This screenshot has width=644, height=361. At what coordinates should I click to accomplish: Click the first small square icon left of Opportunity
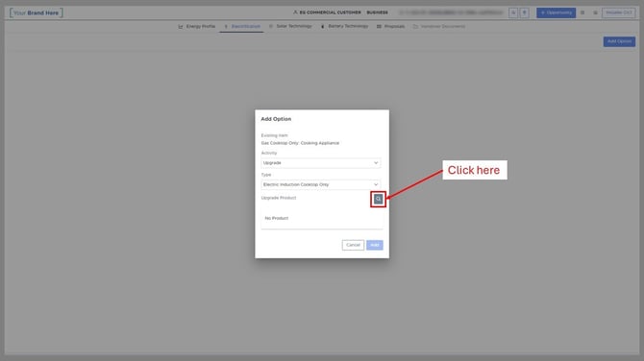click(513, 12)
